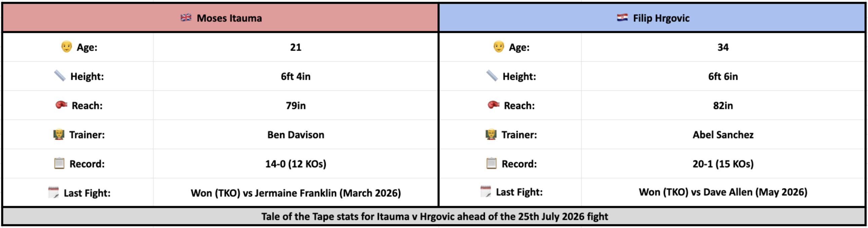Select the Dave Allen last fight cell
Viewport: 868px width, 228px height.
click(x=723, y=192)
